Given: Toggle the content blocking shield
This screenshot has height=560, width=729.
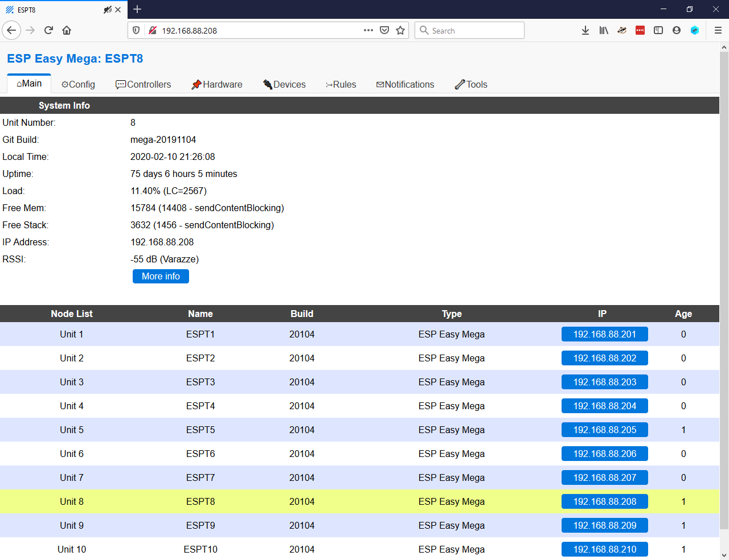Looking at the screenshot, I should [136, 30].
